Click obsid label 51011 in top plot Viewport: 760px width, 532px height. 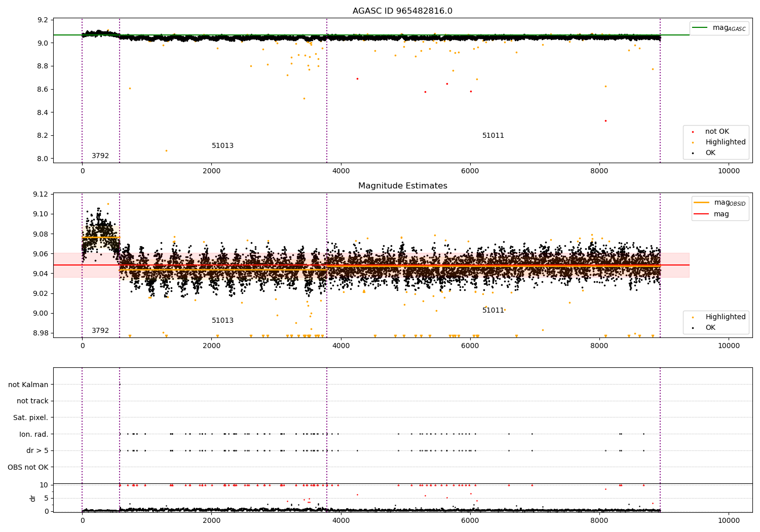pyautogui.click(x=493, y=136)
